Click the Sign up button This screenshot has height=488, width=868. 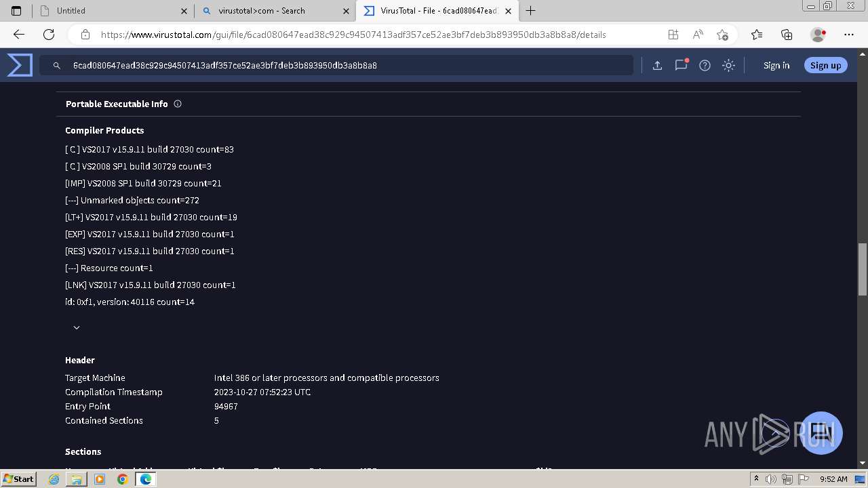[x=825, y=65]
